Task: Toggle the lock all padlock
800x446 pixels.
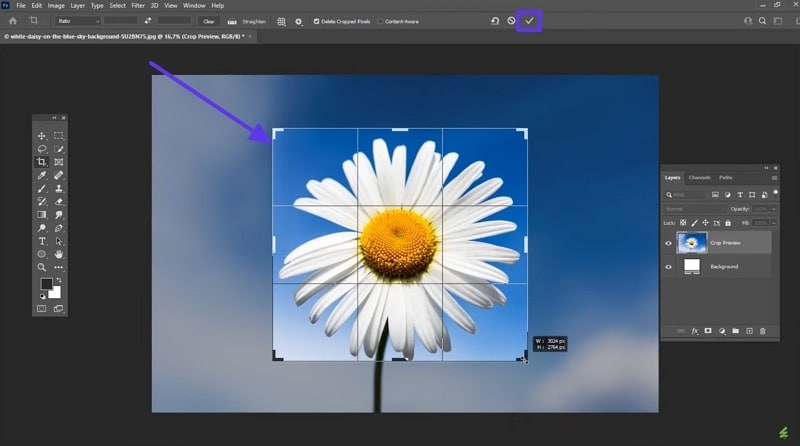Action: tap(728, 223)
